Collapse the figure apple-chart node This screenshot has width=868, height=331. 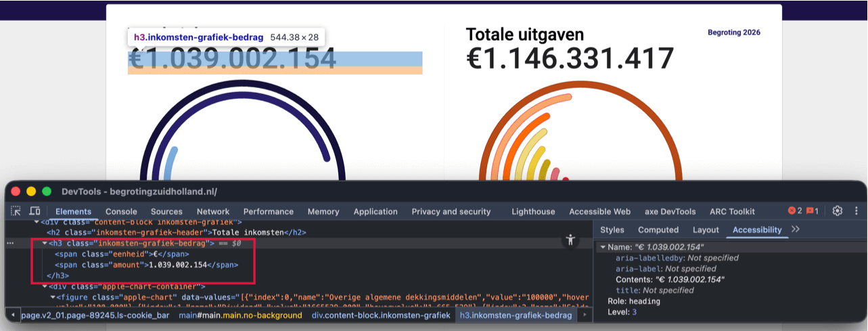53,297
